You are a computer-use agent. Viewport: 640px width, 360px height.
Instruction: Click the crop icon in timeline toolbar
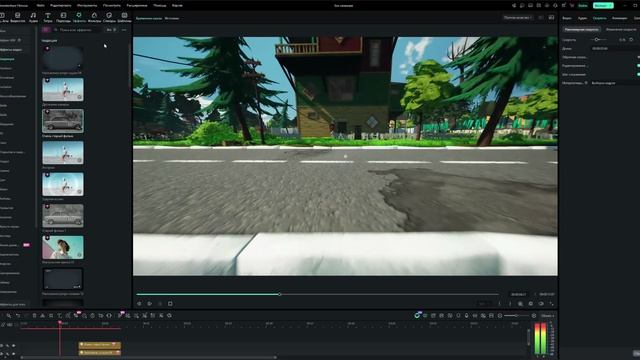click(51, 316)
